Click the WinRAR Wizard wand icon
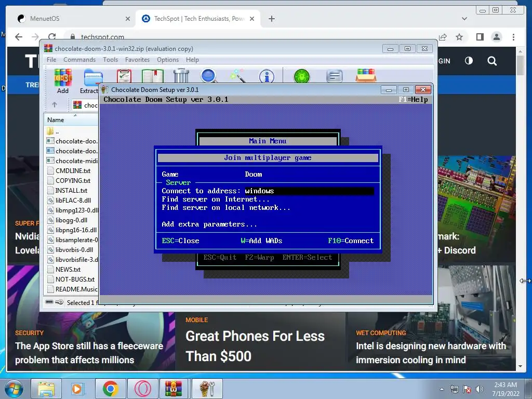 pos(238,76)
